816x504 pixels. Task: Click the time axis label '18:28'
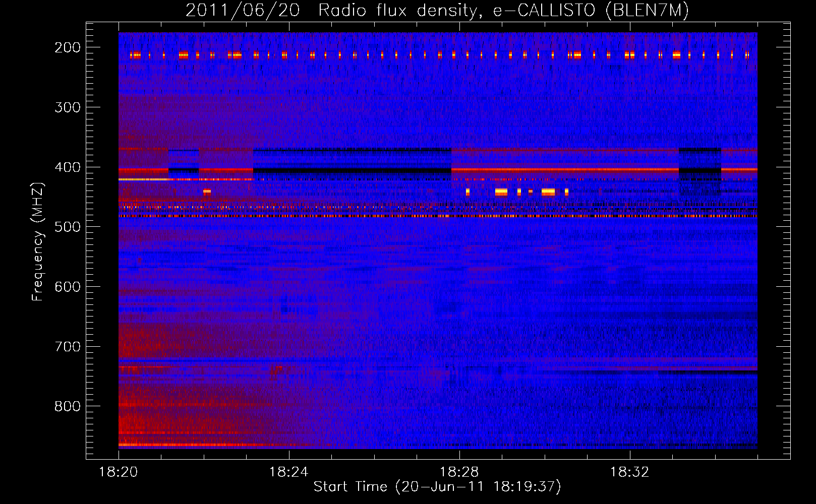[459, 472]
